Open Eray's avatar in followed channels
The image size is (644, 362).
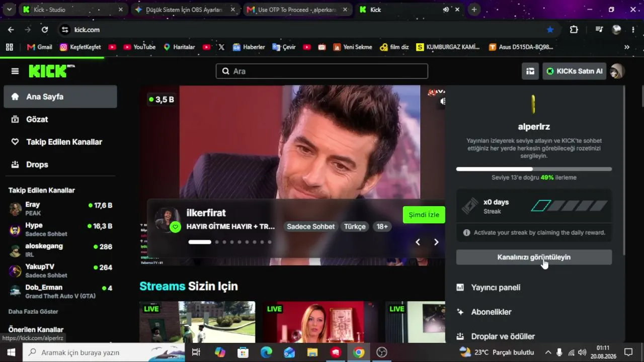click(16, 209)
